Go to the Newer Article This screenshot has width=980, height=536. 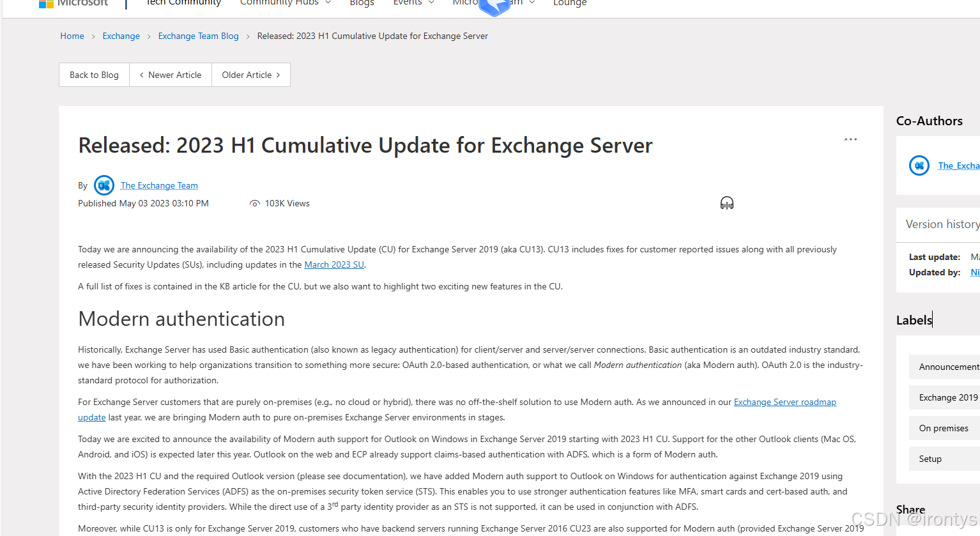click(x=171, y=75)
